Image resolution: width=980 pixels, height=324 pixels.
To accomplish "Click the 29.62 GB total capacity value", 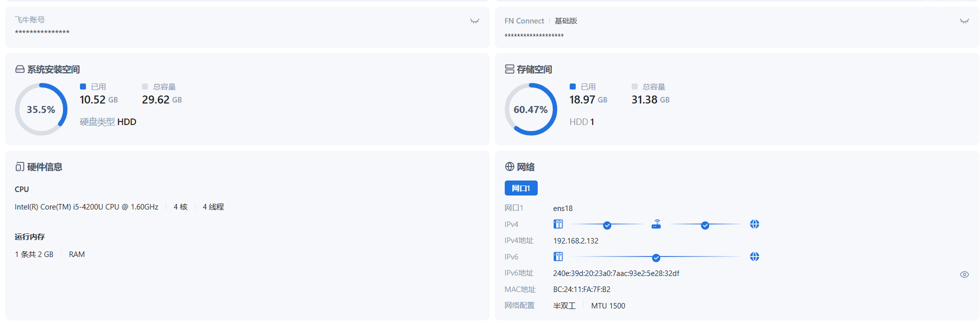I will [162, 100].
